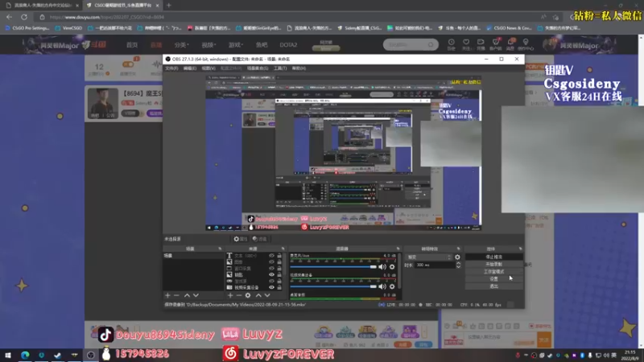Undock the Sources panel via header icon
Screen dimensions: 644x362
(283, 249)
